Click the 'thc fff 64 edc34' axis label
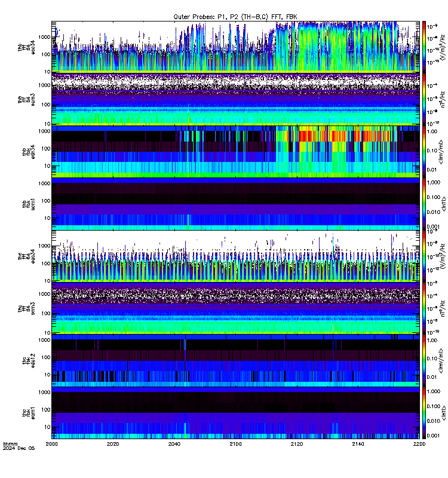This screenshot has width=448, height=478. 26,256
